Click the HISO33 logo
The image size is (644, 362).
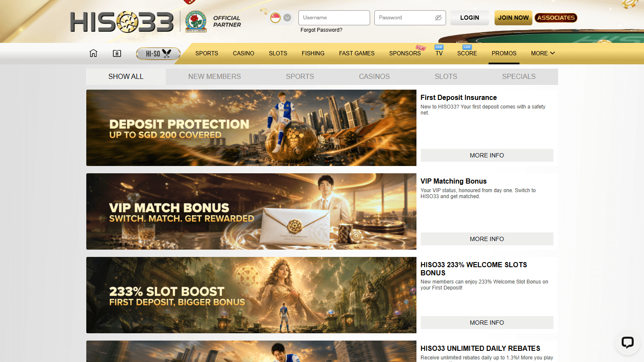(122, 22)
